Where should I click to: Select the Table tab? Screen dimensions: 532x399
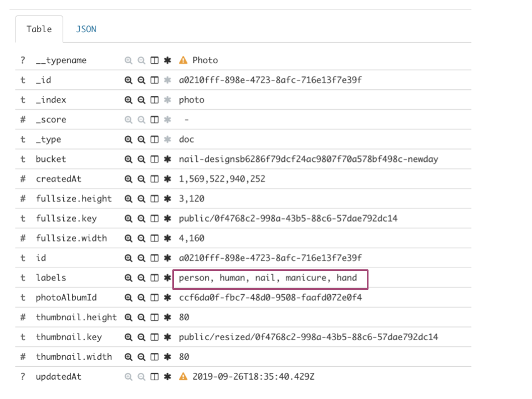click(39, 29)
